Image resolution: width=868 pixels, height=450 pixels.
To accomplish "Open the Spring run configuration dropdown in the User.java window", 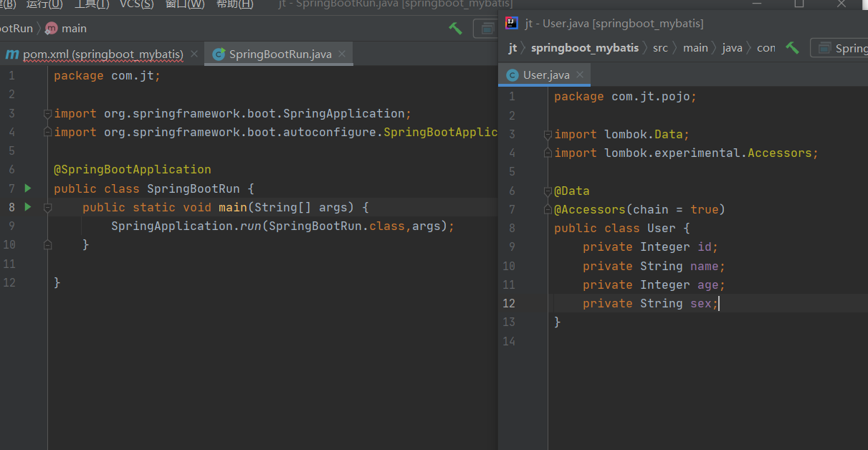I will [839, 48].
